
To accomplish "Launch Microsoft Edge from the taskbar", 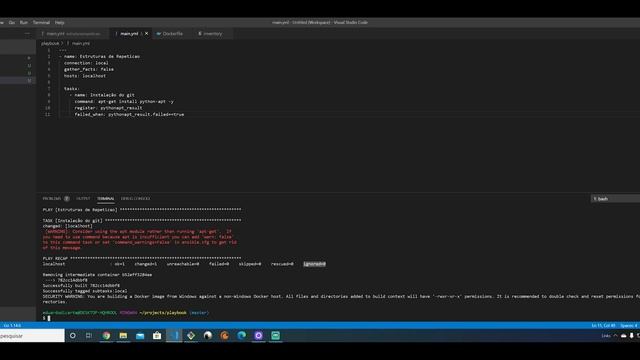I will (242, 336).
